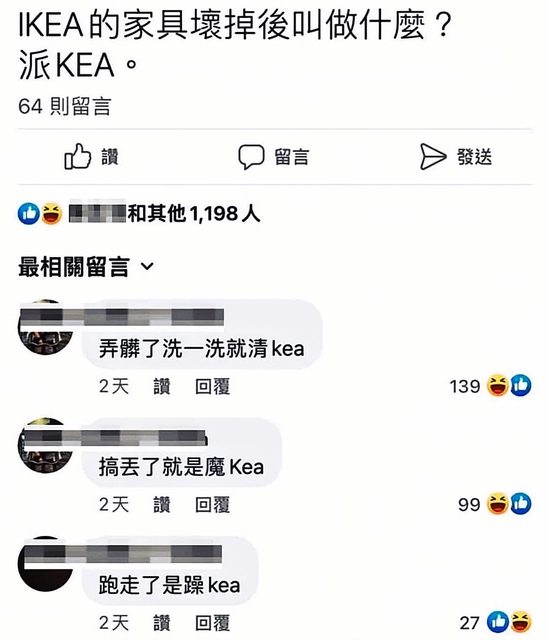This screenshot has width=548, height=640.
Task: Open the 64 則留言 comment count
Action: (x=65, y=106)
